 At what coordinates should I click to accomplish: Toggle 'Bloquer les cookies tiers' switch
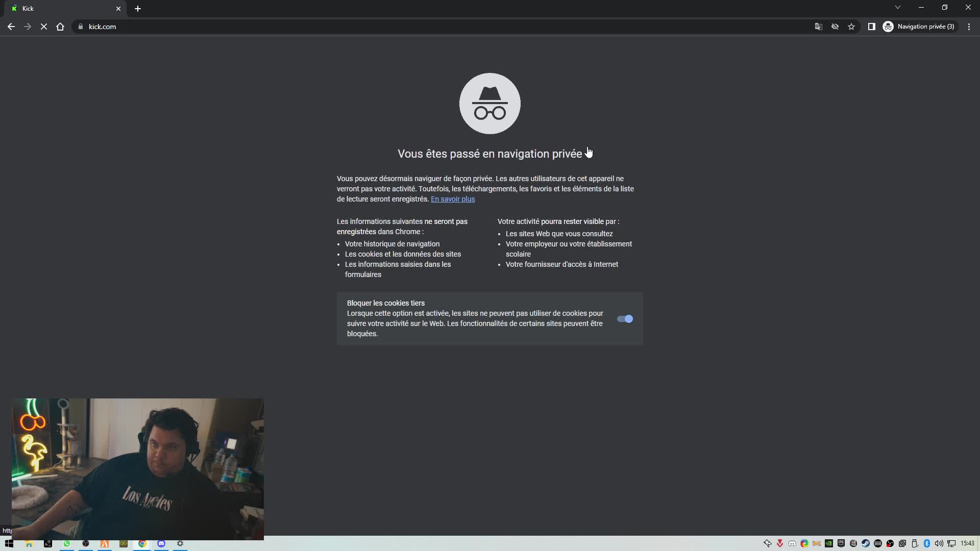(x=625, y=319)
